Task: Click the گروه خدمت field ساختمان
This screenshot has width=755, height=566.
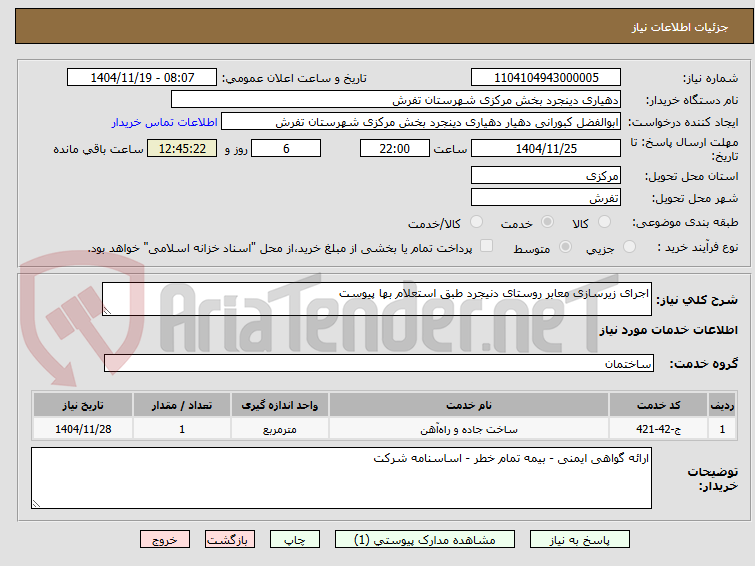Action: (379, 363)
